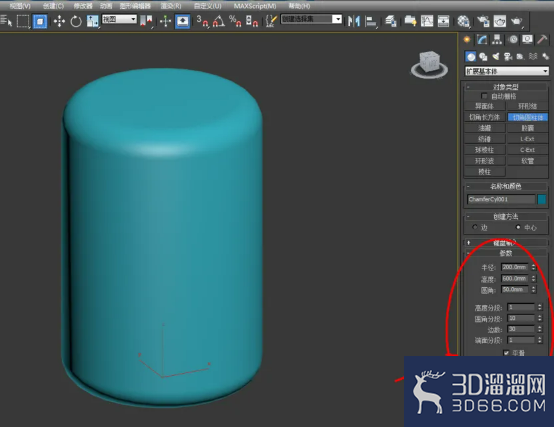Screen dimensions: 554x427
Task: Open the 自定义(U) menu
Action: [208, 6]
